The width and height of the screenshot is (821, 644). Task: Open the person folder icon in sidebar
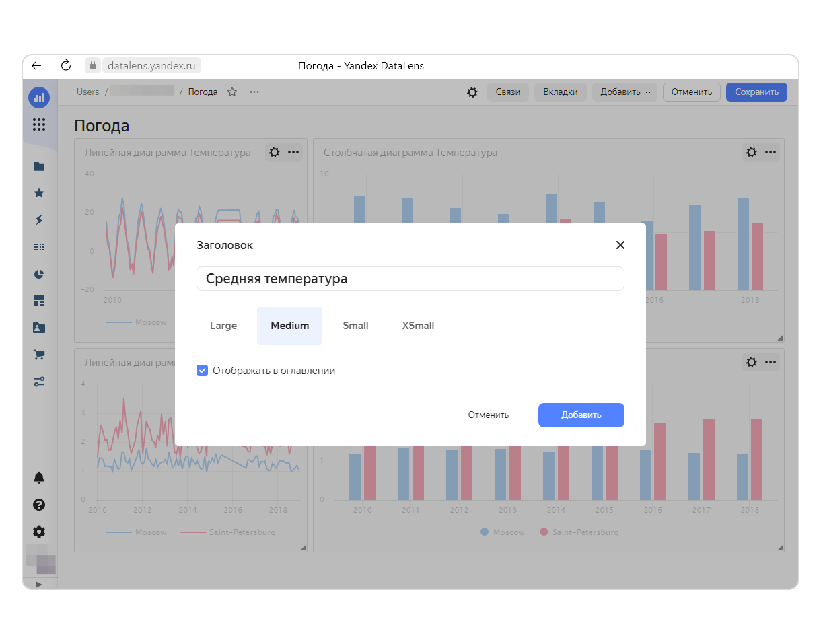(39, 328)
